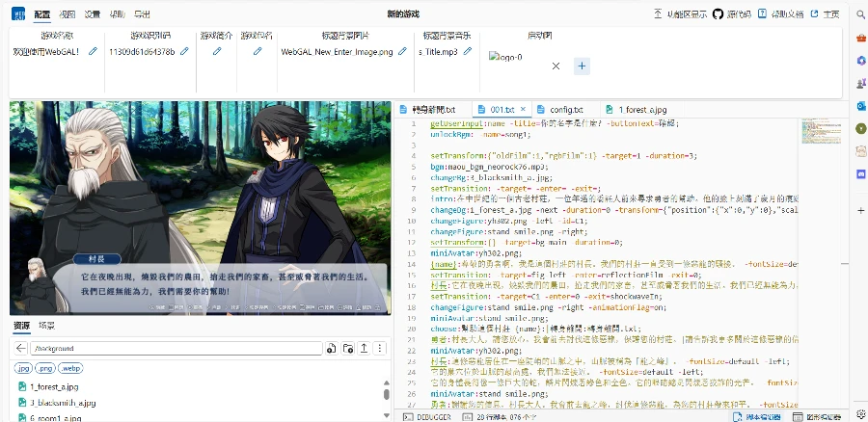Screen dimensions: 868x422
Task: Click the asset list scrollbar thumb
Action: coord(387,394)
